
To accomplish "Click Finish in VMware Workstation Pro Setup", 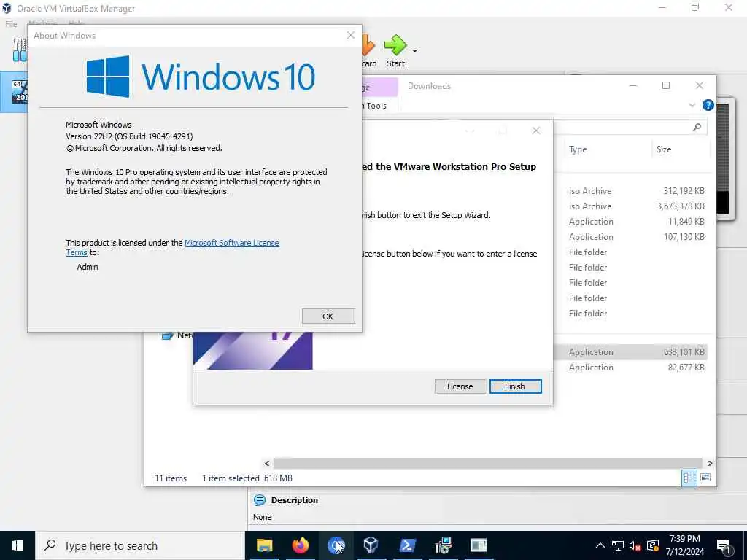I will (515, 386).
